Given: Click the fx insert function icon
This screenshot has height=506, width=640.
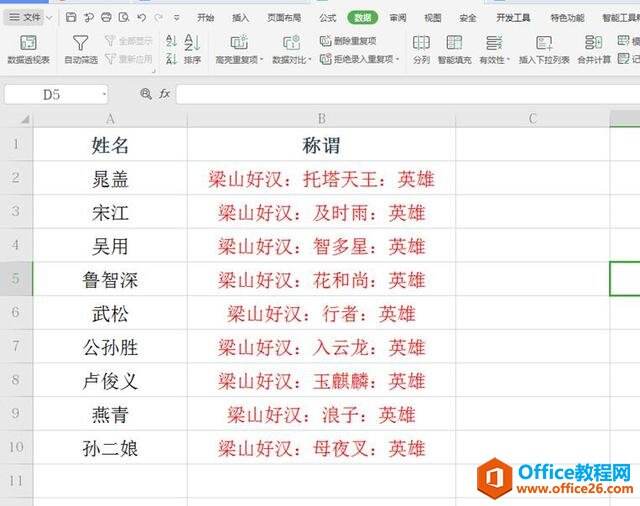Looking at the screenshot, I should click(x=164, y=94).
